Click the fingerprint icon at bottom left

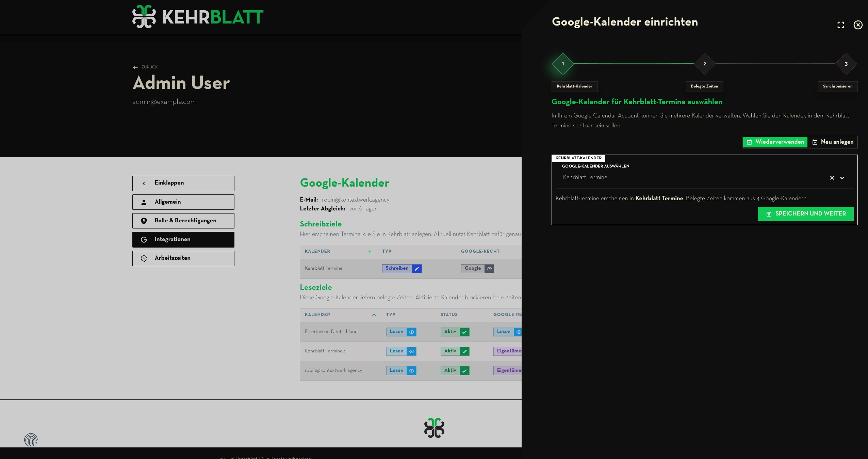tap(31, 440)
